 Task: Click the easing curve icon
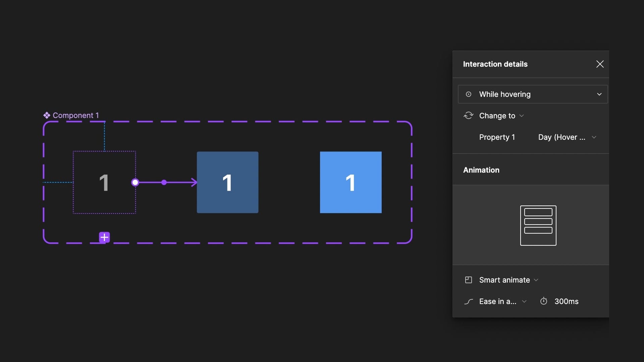tap(469, 301)
